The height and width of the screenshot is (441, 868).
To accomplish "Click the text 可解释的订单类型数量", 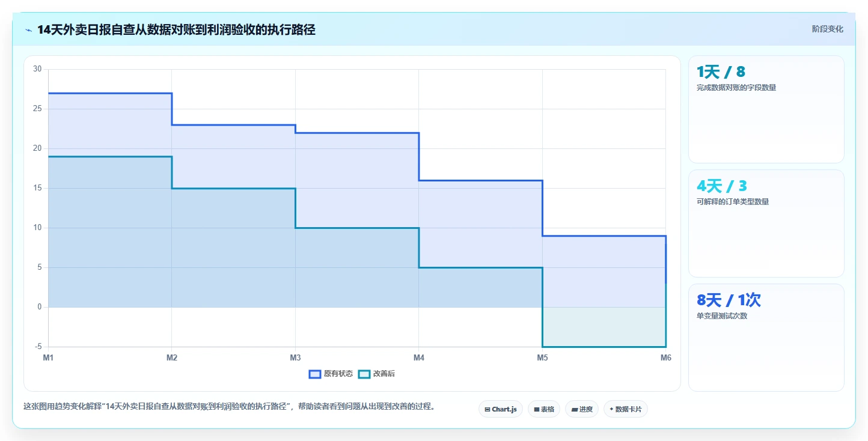I will (733, 202).
